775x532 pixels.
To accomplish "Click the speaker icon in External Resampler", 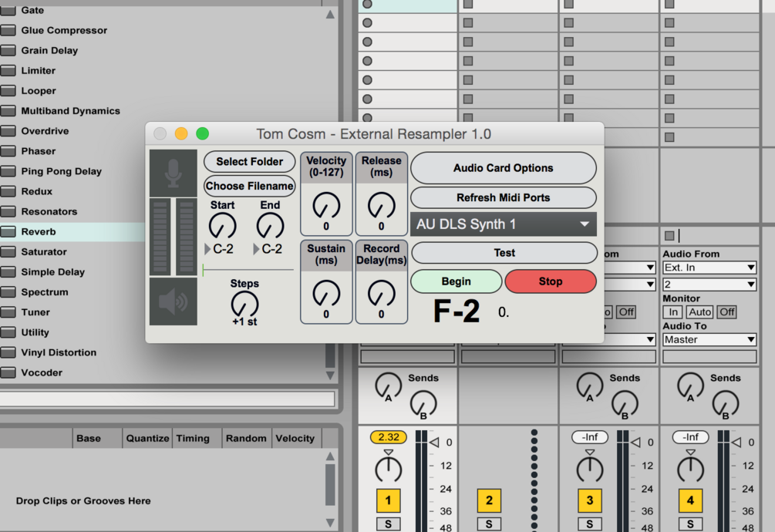I will click(173, 301).
